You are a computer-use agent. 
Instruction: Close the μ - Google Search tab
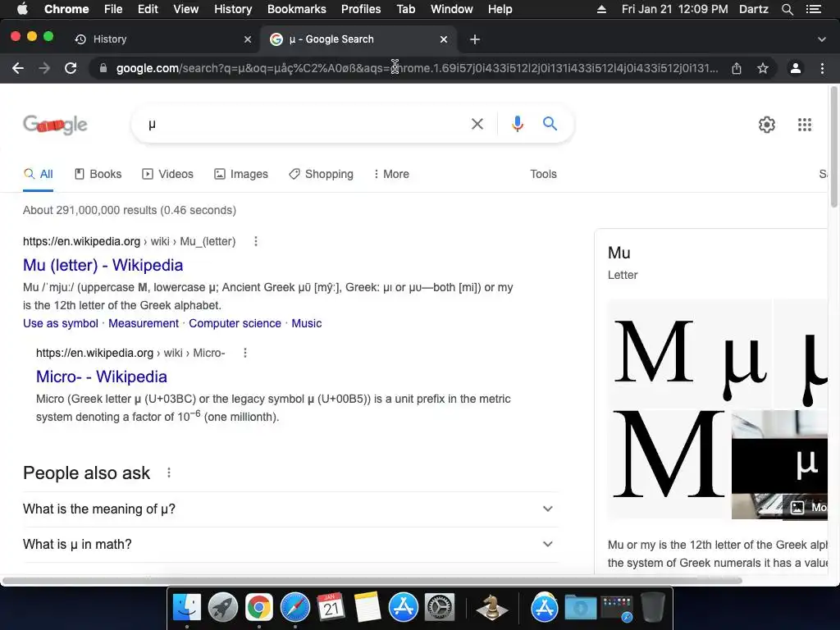pyautogui.click(x=444, y=39)
